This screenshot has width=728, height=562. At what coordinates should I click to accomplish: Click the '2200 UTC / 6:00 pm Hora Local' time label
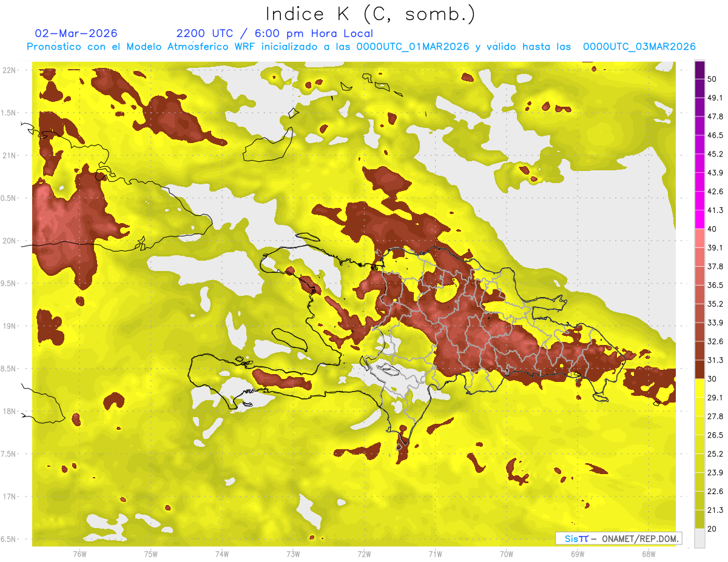click(x=275, y=33)
